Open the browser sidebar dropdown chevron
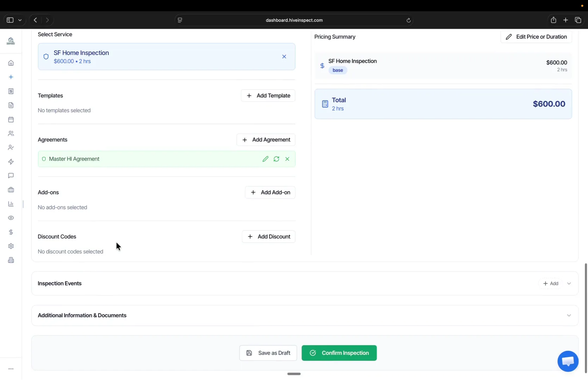Viewport: 588px width, 380px height. pos(20,20)
